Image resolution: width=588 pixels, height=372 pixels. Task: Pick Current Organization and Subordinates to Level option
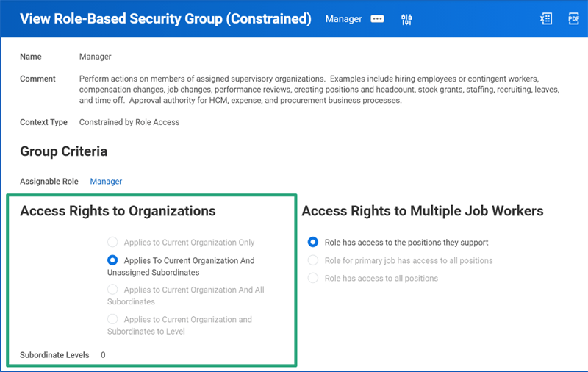click(x=112, y=319)
